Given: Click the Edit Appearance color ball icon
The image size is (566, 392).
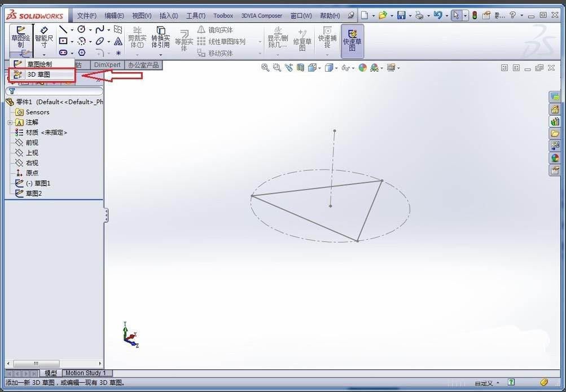Looking at the screenshot, I should tap(363, 68).
